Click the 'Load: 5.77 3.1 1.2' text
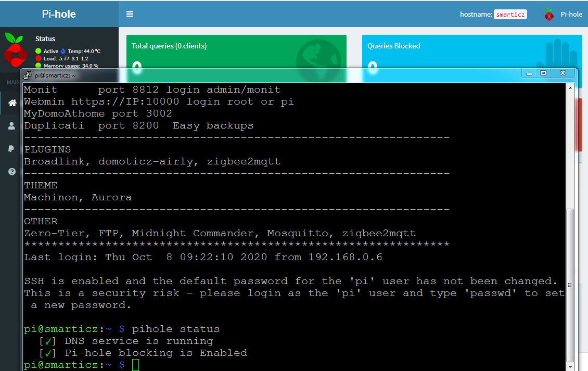 (x=66, y=58)
